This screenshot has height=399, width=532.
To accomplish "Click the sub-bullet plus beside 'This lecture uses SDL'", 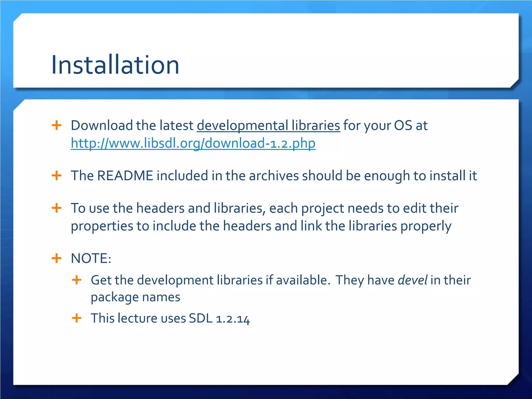I will [77, 318].
